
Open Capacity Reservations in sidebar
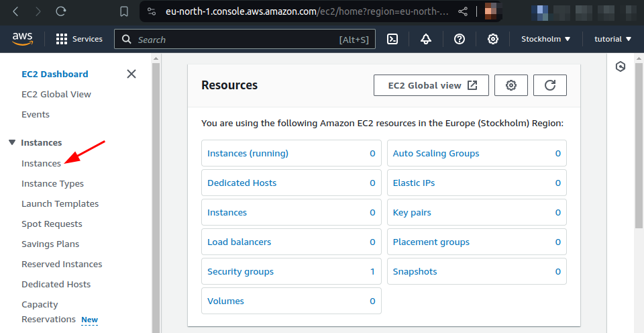(48, 312)
